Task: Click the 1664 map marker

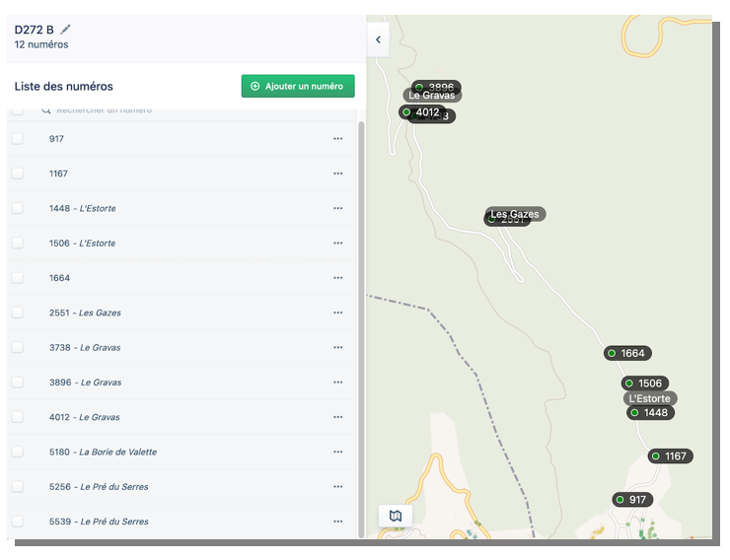Action: tap(627, 353)
